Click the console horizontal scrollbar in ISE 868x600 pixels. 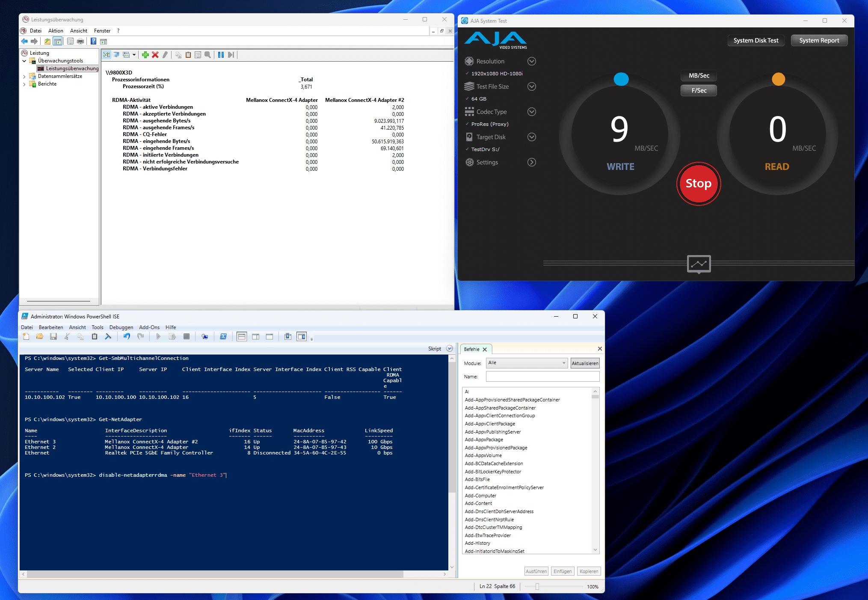[x=215, y=574]
